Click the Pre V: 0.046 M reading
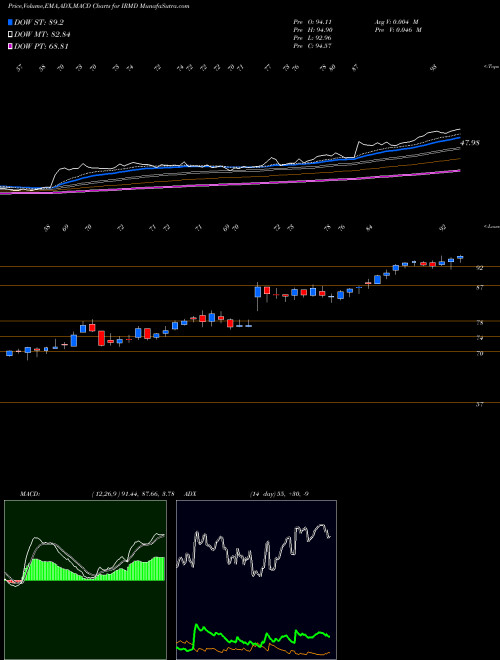500x660 pixels. coord(398,30)
